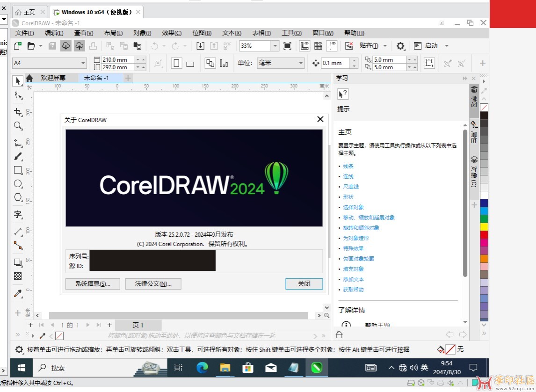This screenshot has height=392, width=536.
Task: Expand the Open button dropdown arrow
Action: pos(40,46)
